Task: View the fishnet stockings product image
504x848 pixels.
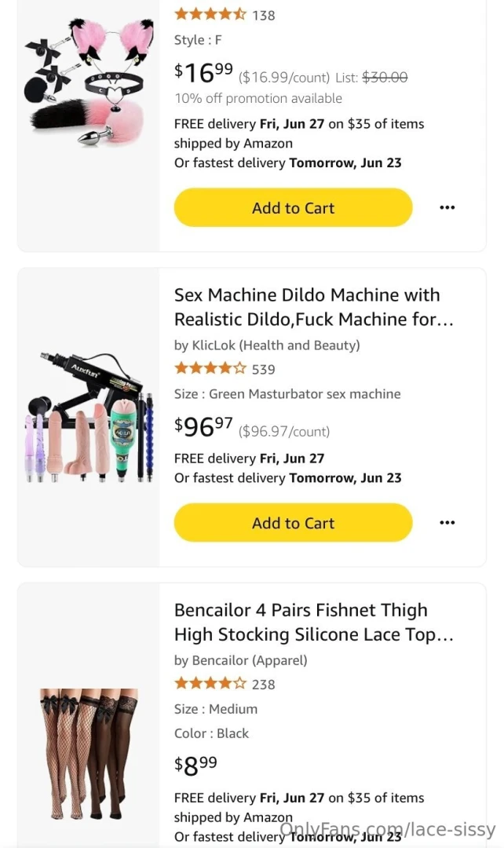Action: (86, 754)
